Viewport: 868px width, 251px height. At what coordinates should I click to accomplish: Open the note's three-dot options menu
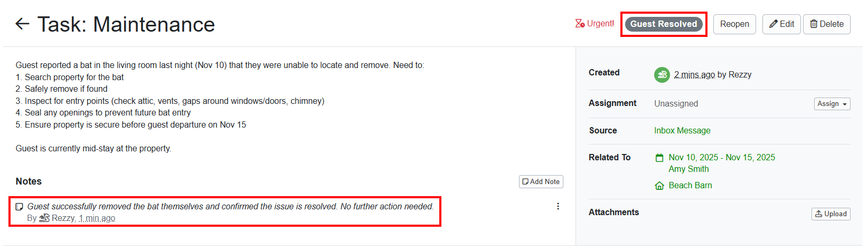tap(558, 206)
